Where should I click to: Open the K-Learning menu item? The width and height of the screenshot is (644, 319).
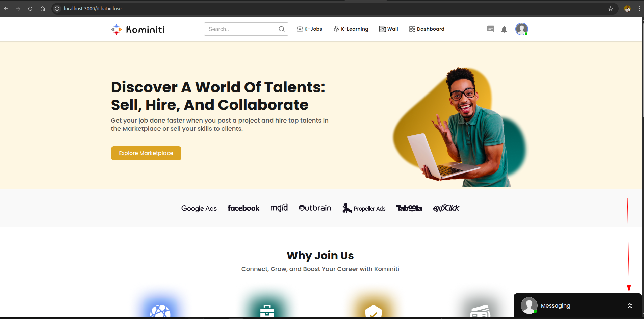[x=351, y=29]
